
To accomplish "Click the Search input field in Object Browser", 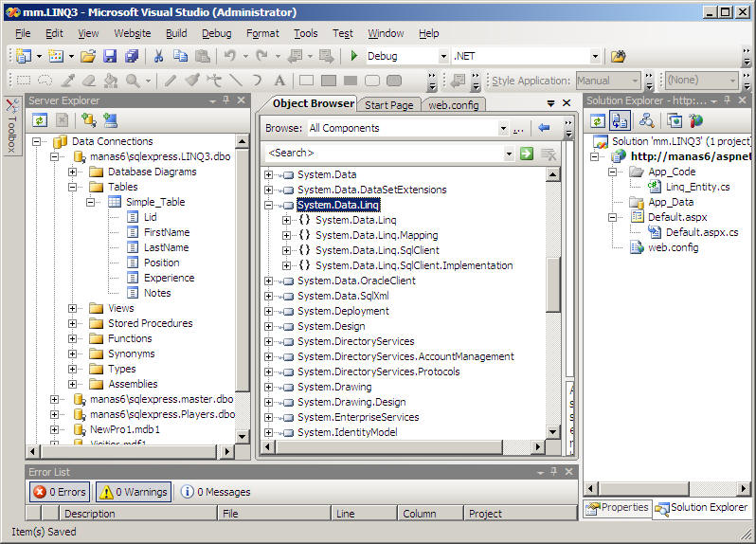I will point(385,154).
